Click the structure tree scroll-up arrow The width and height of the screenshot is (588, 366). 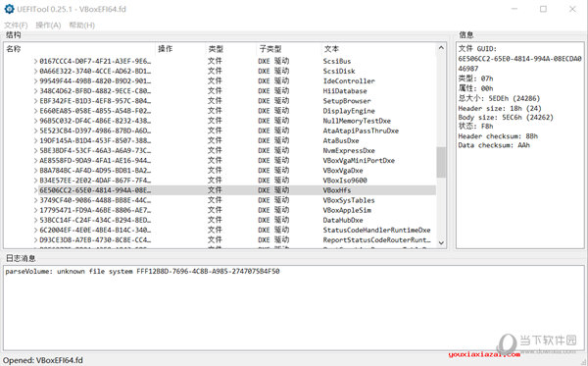[441, 48]
